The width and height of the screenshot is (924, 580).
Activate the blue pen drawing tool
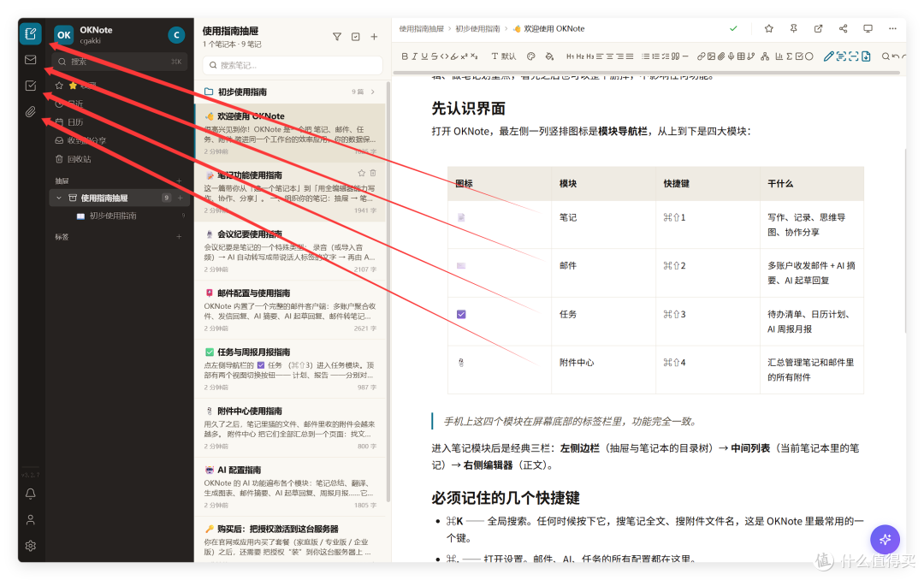tap(828, 56)
